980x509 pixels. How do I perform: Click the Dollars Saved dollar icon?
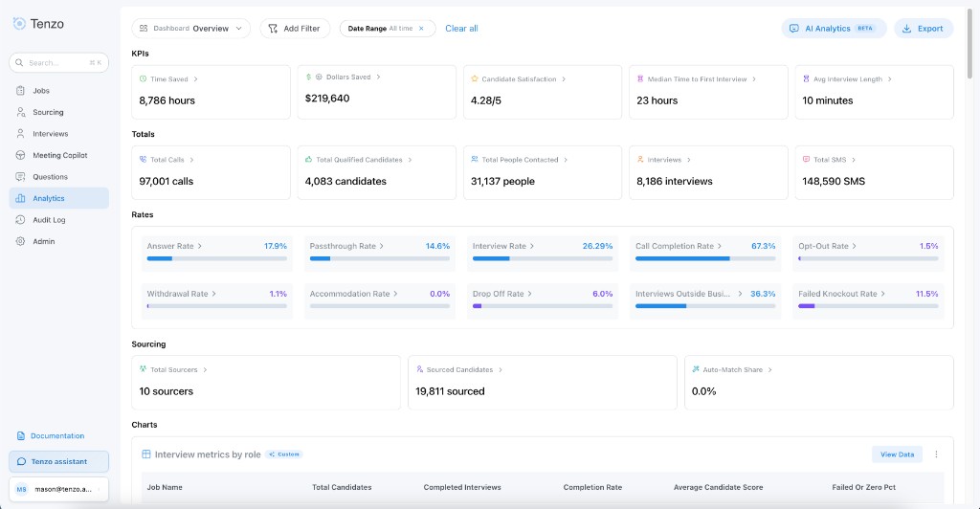click(x=308, y=77)
